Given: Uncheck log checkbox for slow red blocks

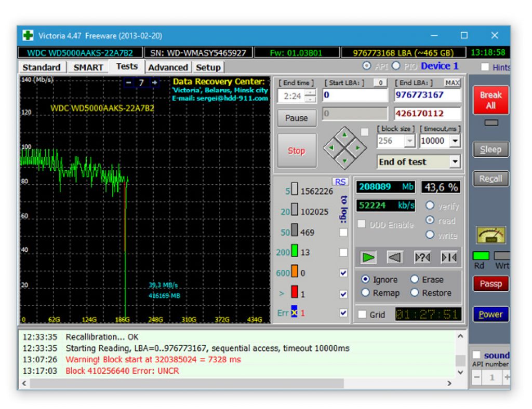Looking at the screenshot, I should [x=343, y=294].
